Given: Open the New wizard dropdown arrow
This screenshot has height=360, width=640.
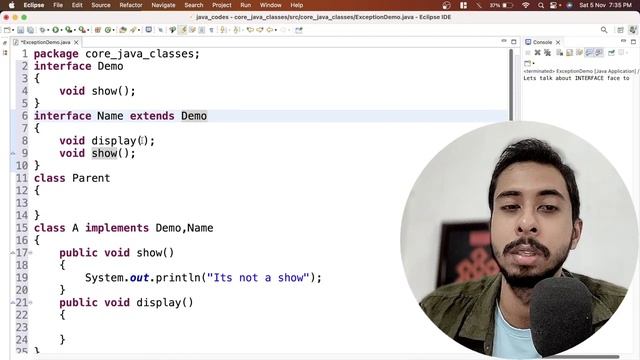Looking at the screenshot, I should [13, 30].
